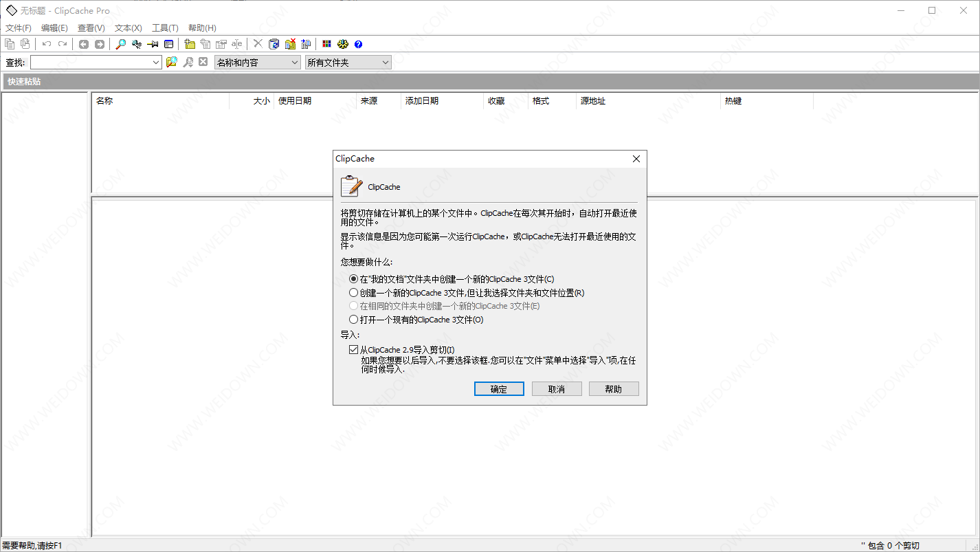Click the find in folder magnifier icon
Image resolution: width=980 pixels, height=552 pixels.
point(172,62)
